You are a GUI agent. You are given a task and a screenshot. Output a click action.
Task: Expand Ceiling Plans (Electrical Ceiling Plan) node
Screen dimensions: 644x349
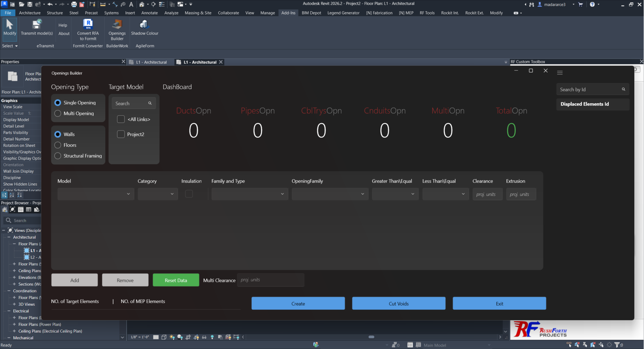pyautogui.click(x=14, y=331)
